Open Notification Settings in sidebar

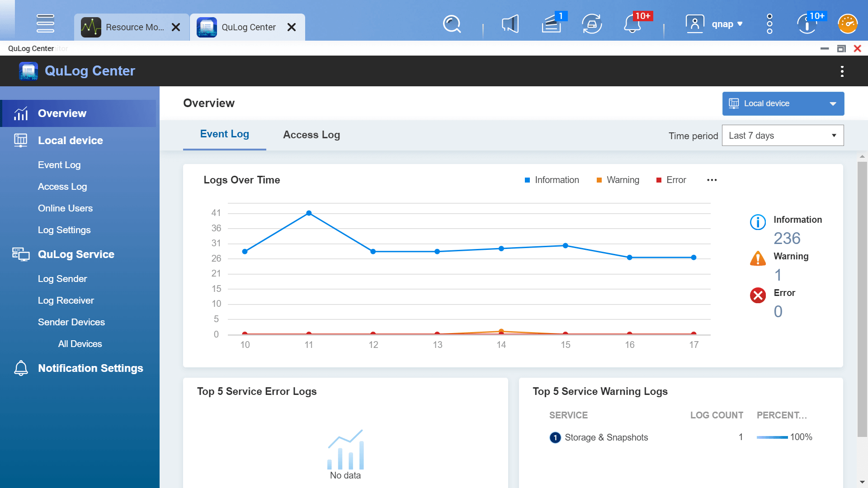(90, 368)
